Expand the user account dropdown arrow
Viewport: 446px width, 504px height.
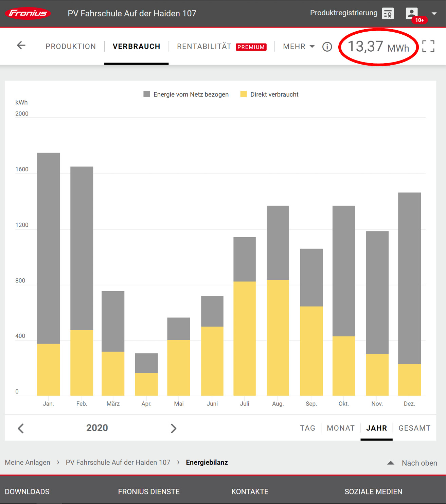[x=434, y=14]
